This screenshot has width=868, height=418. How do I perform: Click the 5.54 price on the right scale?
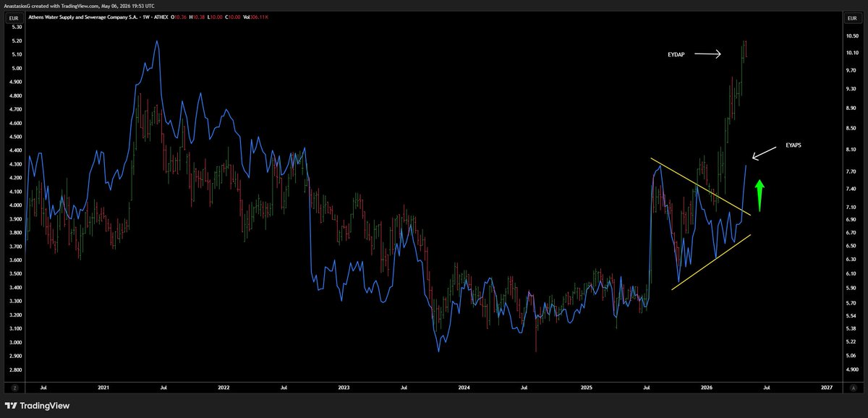click(x=852, y=316)
